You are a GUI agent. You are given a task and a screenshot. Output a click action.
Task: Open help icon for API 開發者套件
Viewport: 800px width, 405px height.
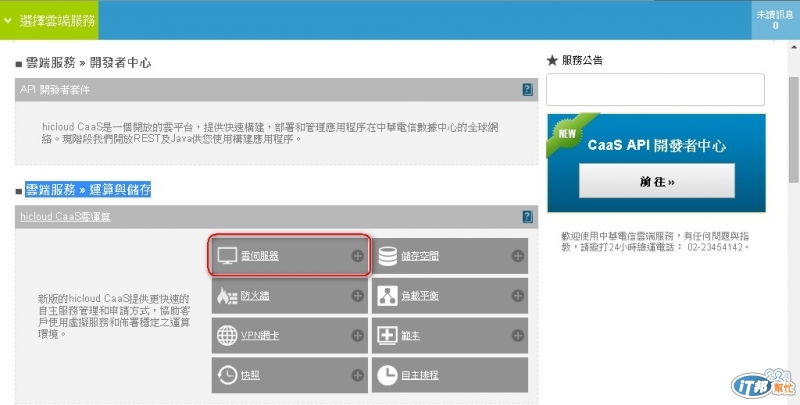(x=528, y=90)
